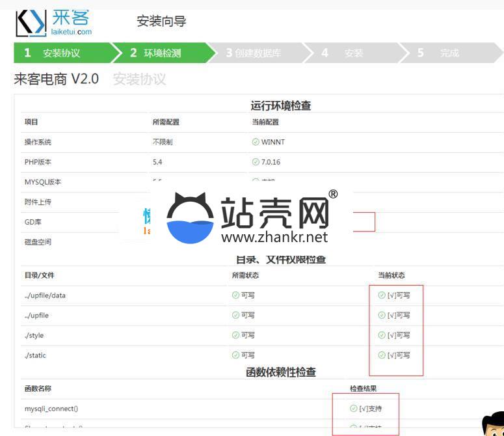
Task: Click the required status check icon for ./static
Action: pyautogui.click(x=236, y=355)
